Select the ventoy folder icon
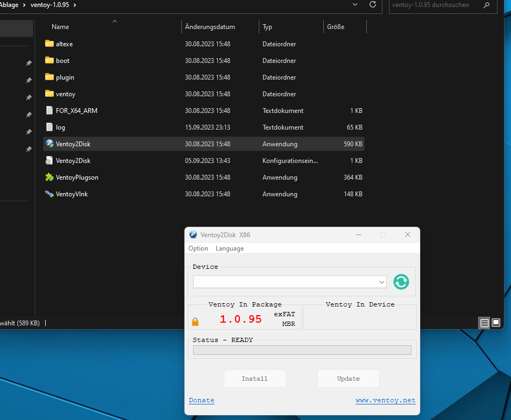This screenshot has width=511, height=420. (x=49, y=94)
